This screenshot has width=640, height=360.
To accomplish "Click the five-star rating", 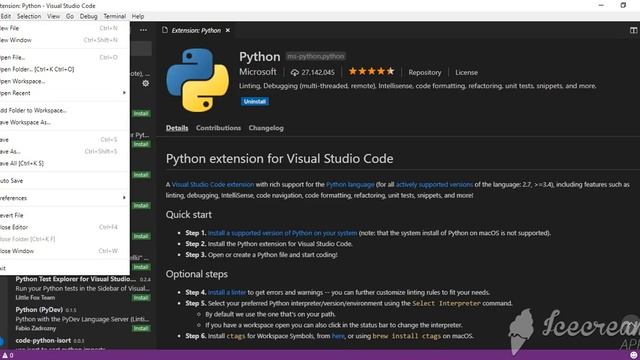I will pos(371,71).
